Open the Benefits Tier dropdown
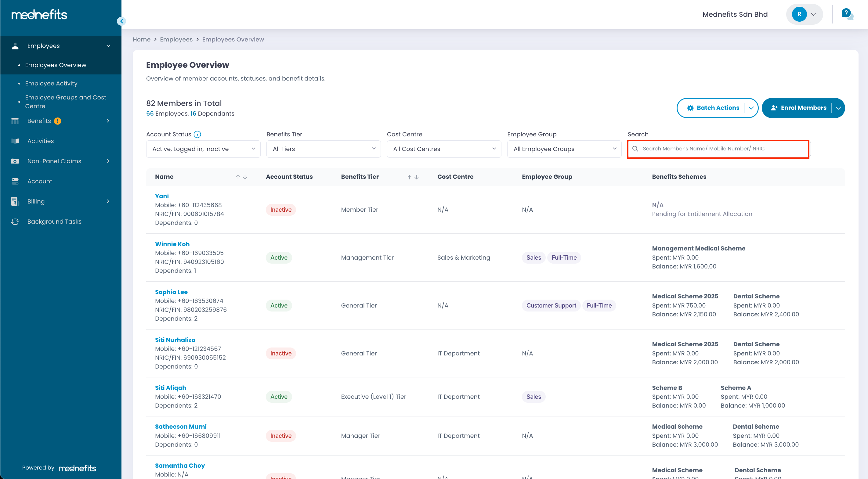The width and height of the screenshot is (868, 479). pyautogui.click(x=323, y=149)
